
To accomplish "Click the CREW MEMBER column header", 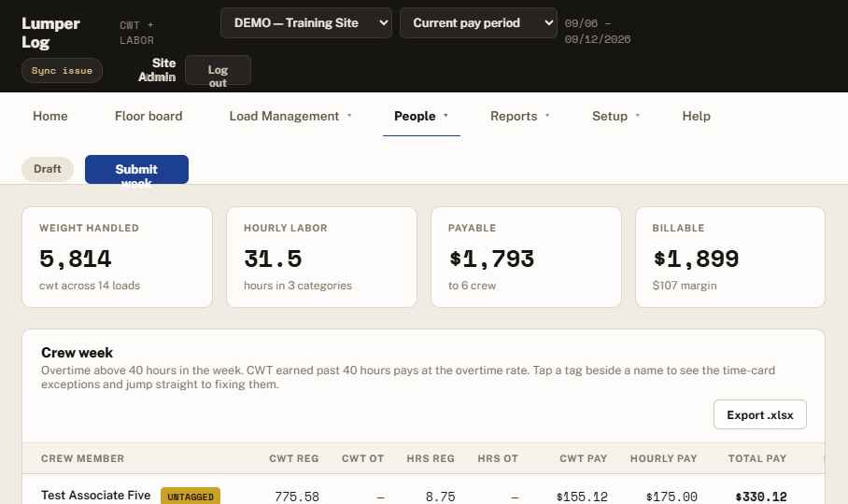I will (83, 458).
